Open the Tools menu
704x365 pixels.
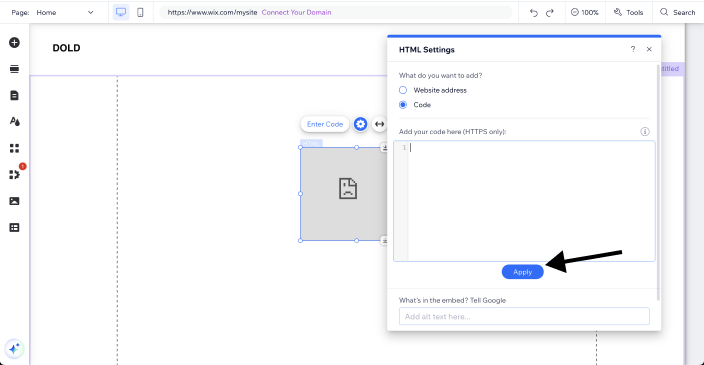tap(629, 13)
